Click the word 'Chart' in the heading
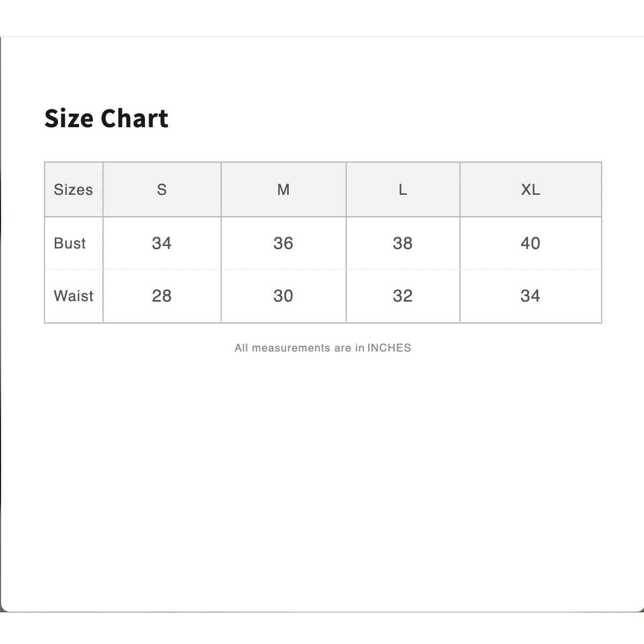The height and width of the screenshot is (644, 644). point(134,119)
